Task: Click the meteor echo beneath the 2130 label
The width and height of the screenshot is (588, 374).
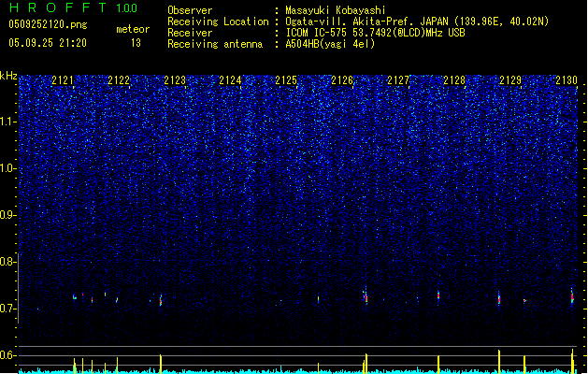Action: point(572,297)
